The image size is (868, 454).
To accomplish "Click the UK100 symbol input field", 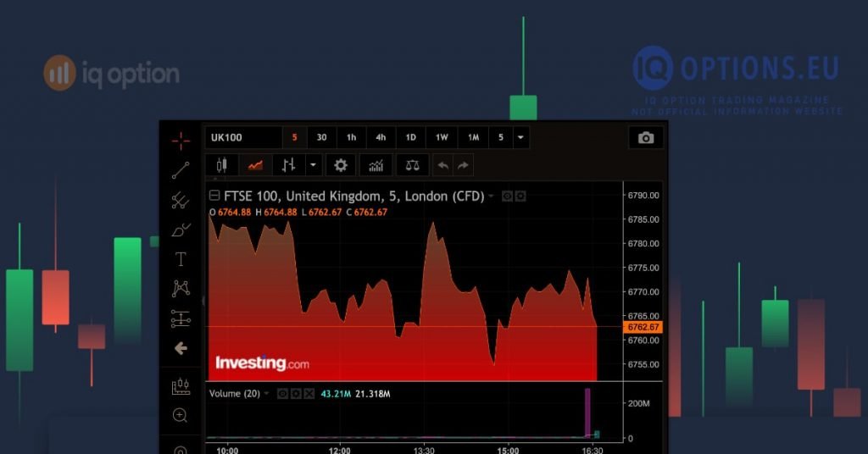I will [x=243, y=138].
